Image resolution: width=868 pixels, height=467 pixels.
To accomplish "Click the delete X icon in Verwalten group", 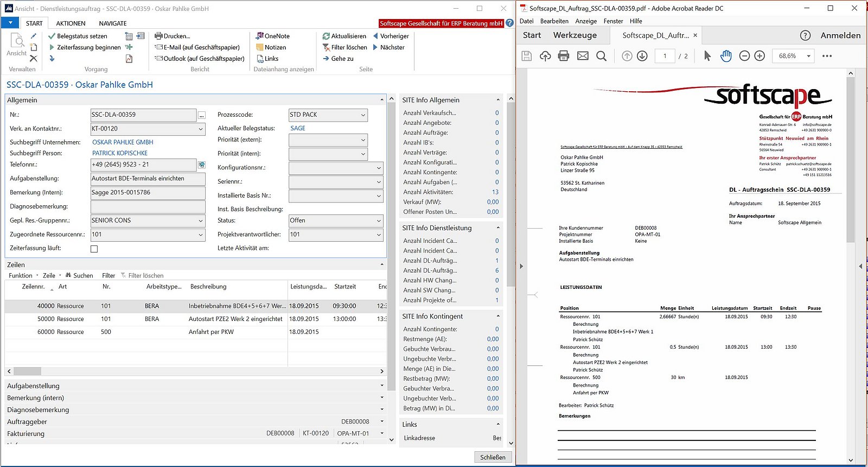I will pyautogui.click(x=34, y=58).
